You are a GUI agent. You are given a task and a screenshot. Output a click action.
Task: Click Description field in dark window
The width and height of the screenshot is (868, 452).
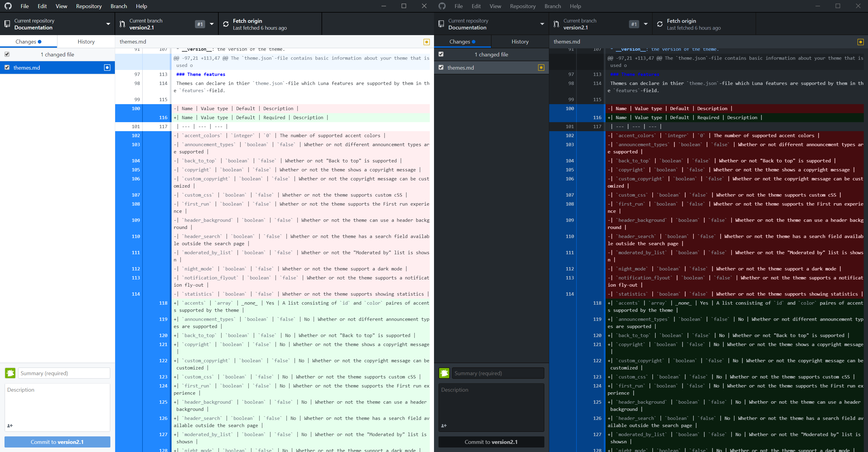point(491,407)
